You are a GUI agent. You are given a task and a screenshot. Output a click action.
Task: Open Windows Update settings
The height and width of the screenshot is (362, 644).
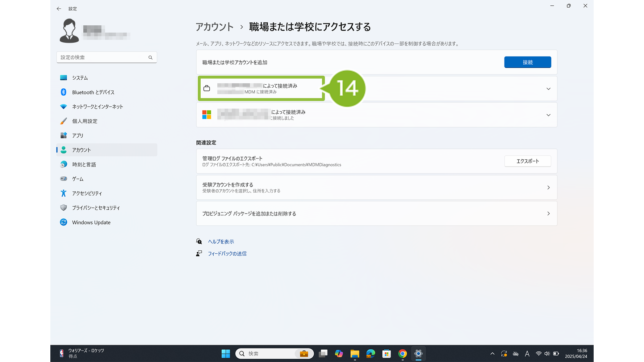106,222
